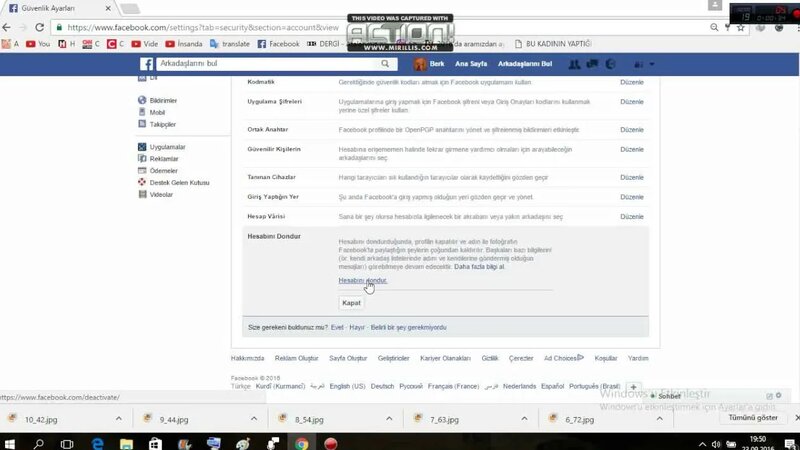Open Arkadaşlarını Bul in header

524,64
